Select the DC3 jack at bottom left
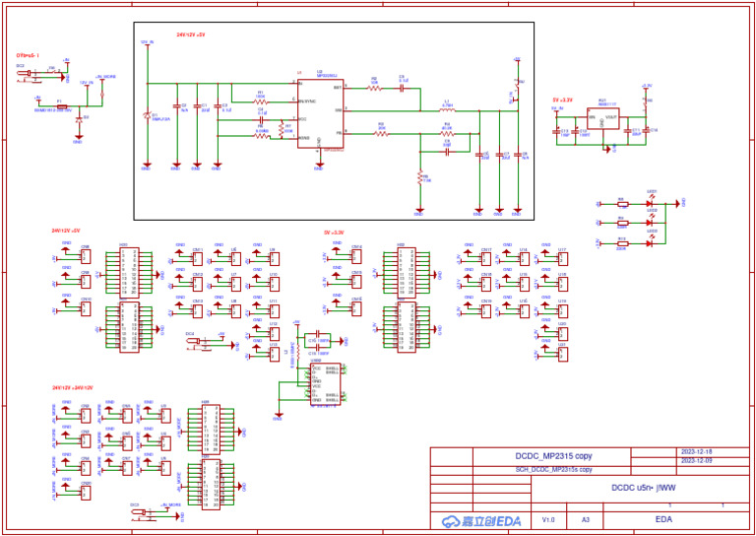 tap(137, 511)
